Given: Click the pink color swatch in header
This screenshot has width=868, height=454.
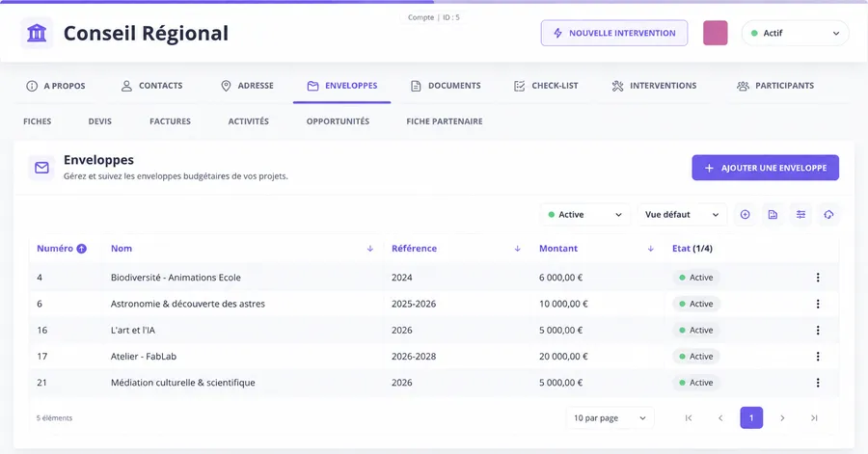Looking at the screenshot, I should tap(716, 33).
